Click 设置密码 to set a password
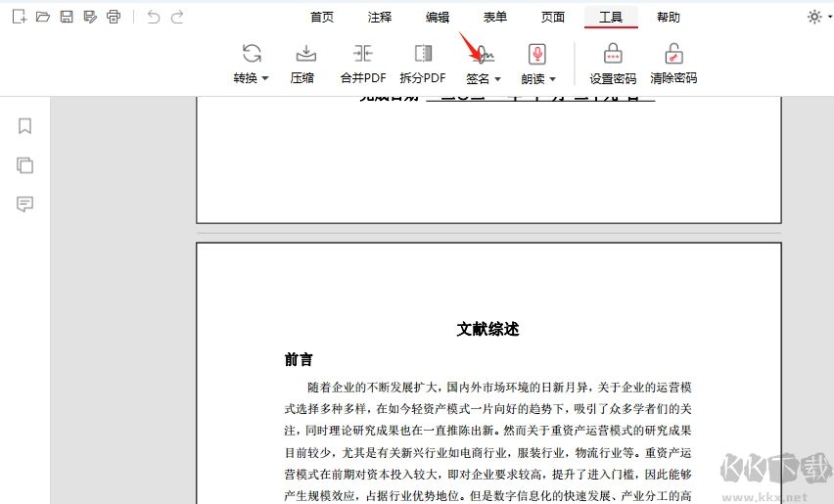 (x=613, y=64)
